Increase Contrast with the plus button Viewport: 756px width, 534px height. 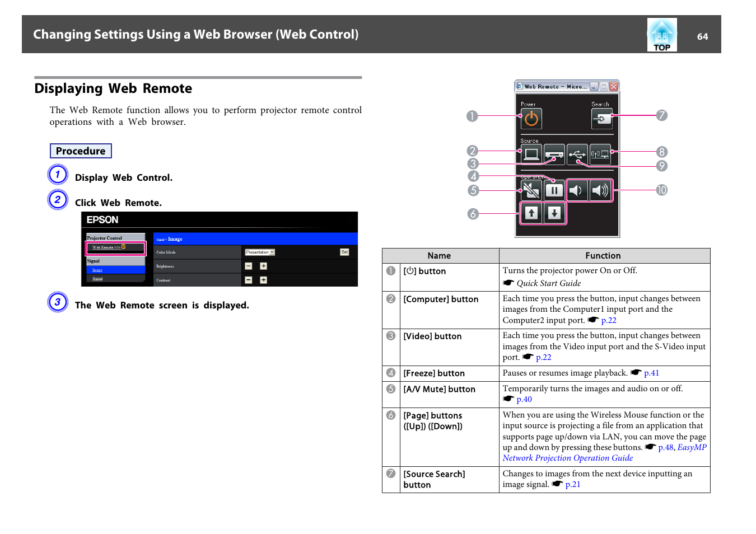(x=263, y=280)
